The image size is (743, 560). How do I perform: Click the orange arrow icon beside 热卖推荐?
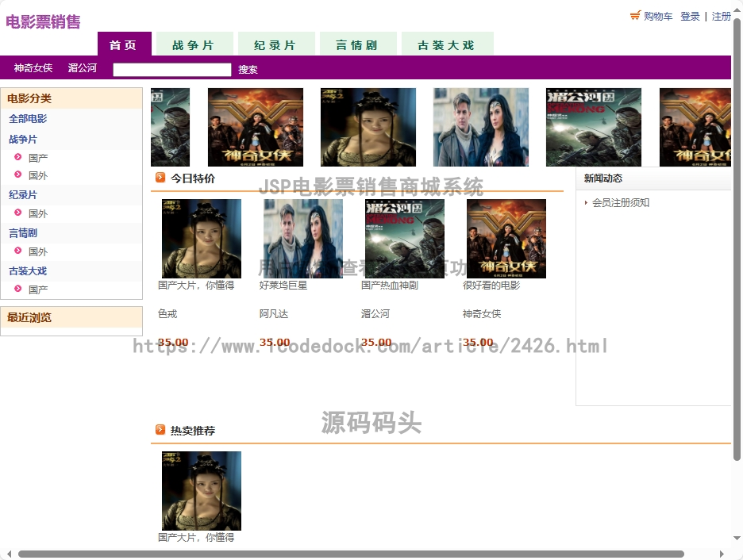160,429
